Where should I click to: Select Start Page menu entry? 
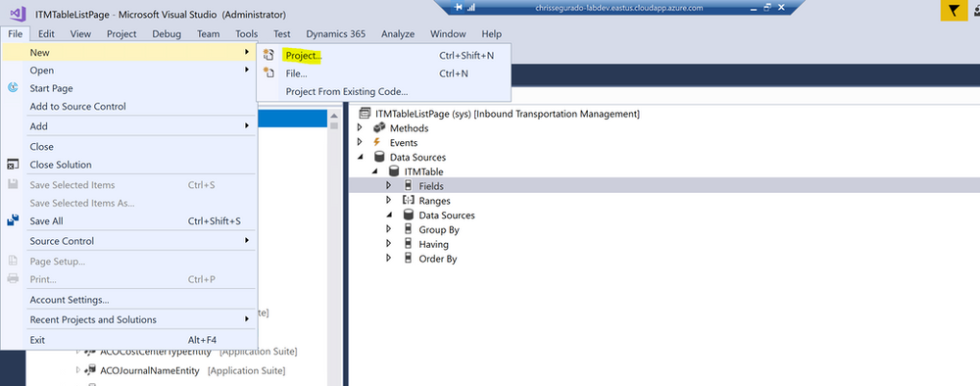128,88
